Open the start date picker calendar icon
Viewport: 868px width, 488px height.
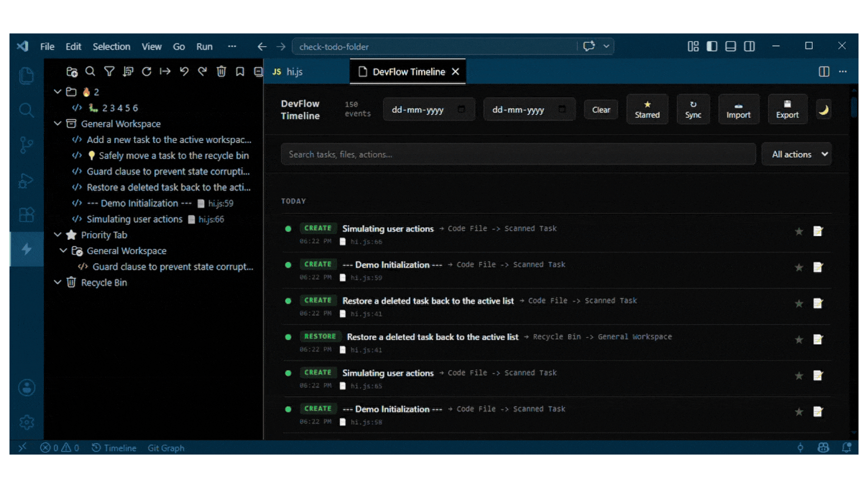(x=461, y=109)
